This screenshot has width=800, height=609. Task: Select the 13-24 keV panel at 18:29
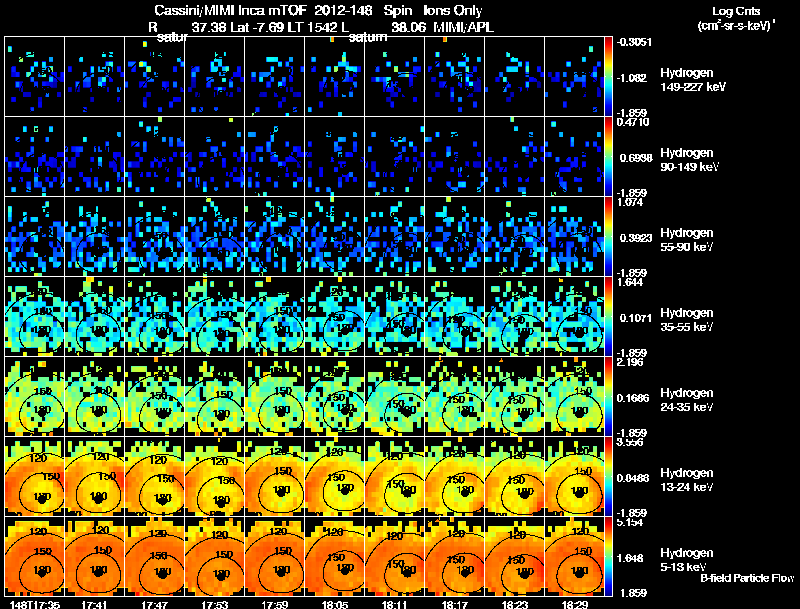point(574,477)
